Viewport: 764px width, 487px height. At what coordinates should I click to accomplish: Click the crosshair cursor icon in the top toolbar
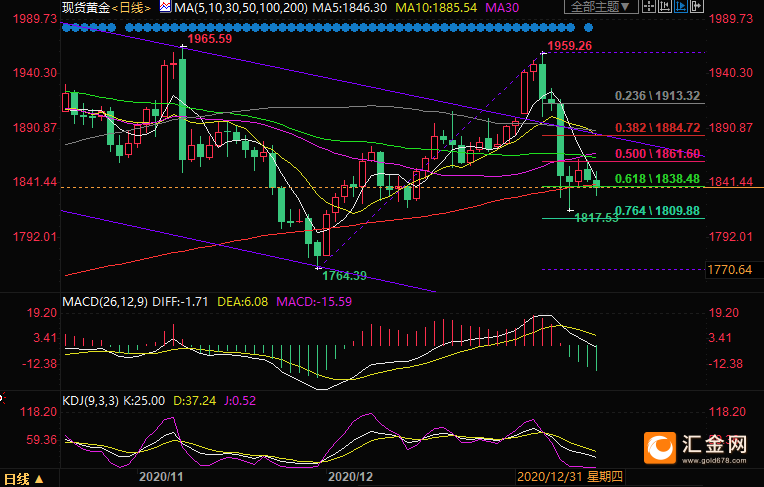click(x=649, y=6)
